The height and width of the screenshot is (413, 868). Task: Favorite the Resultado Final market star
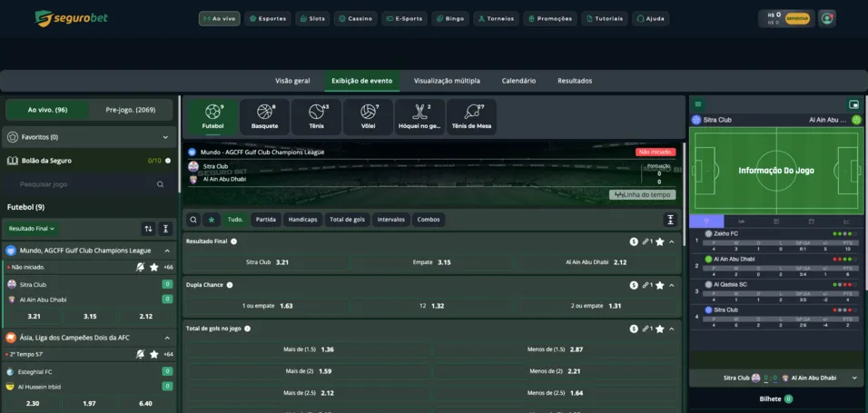(x=660, y=242)
